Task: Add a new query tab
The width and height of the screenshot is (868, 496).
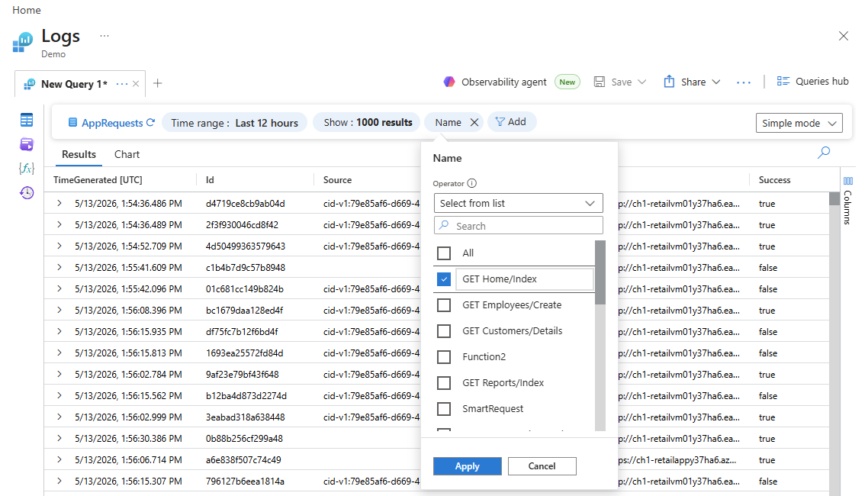Action: (158, 83)
